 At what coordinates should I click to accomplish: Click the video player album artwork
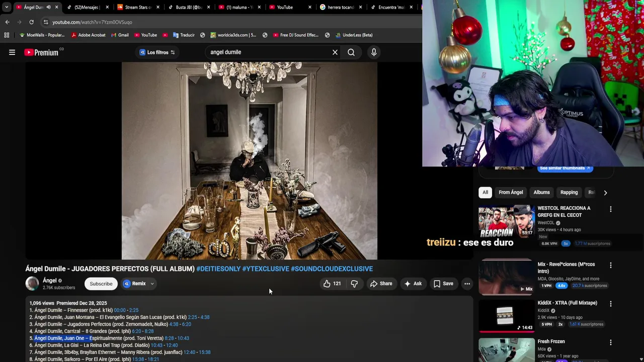[x=249, y=161]
